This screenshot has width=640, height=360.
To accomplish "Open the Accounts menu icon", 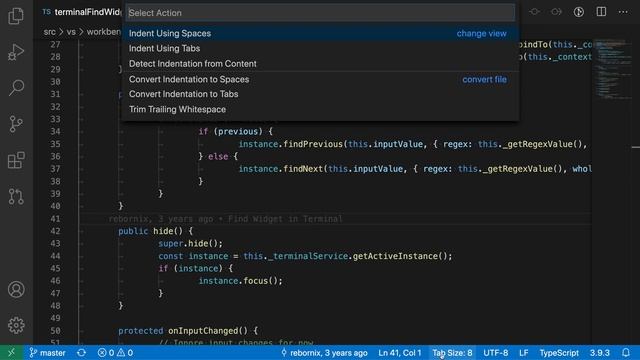I will tap(16, 289).
